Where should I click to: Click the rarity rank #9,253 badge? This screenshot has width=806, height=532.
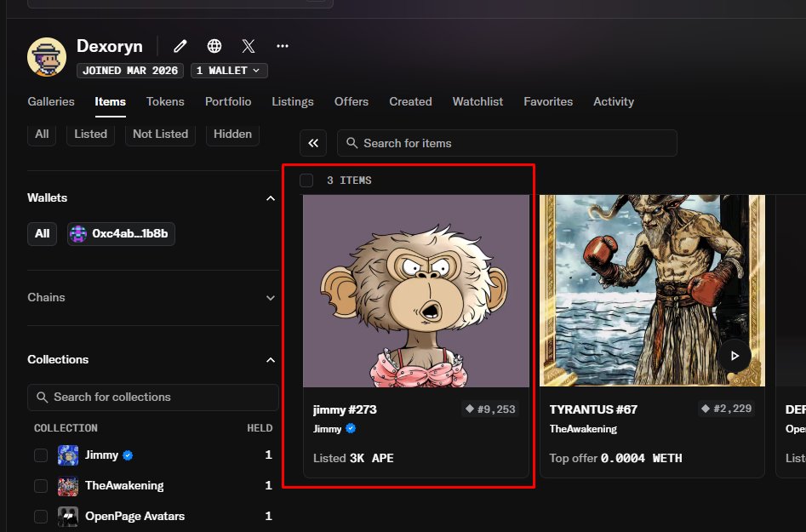click(490, 409)
